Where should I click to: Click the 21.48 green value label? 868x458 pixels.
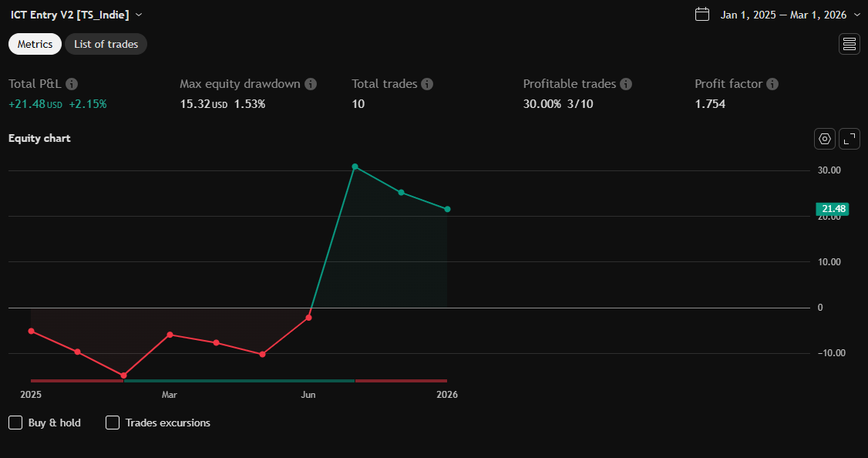[x=833, y=209]
